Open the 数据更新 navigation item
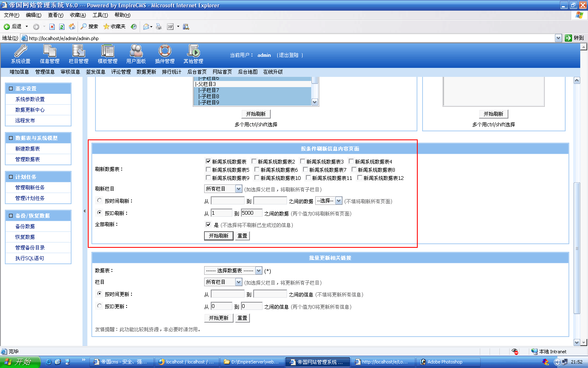Image resolution: width=588 pixels, height=368 pixels. [x=146, y=72]
